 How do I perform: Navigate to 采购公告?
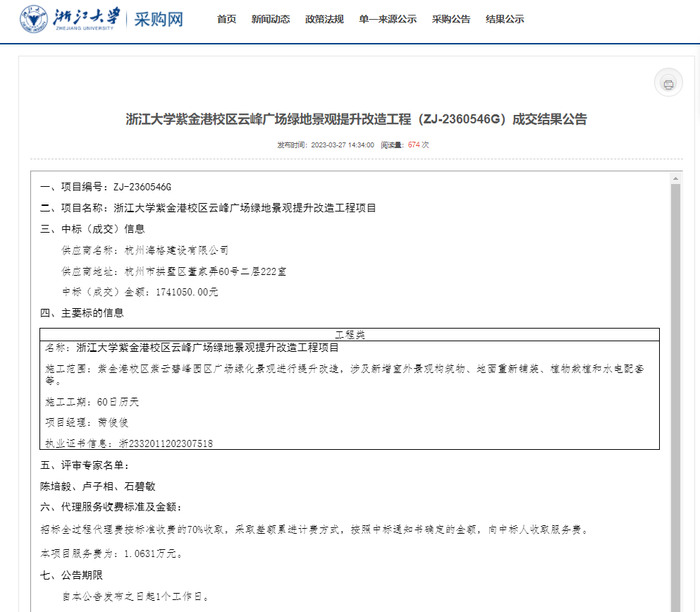coord(451,19)
